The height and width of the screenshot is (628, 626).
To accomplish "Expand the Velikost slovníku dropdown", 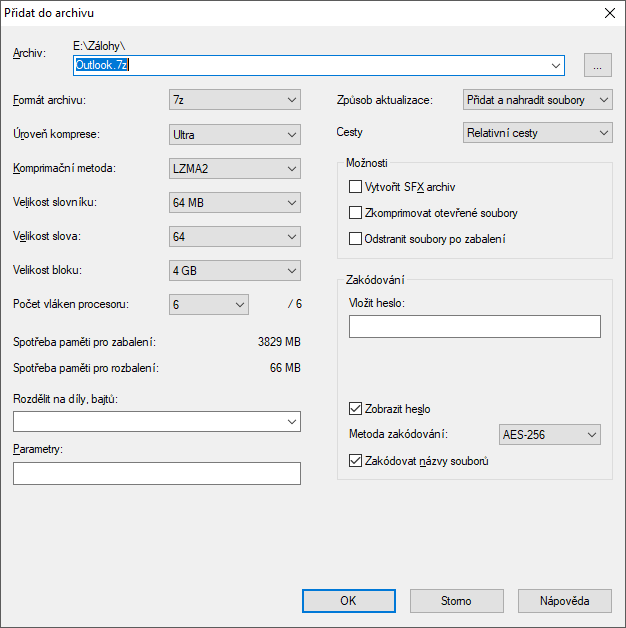I will pyautogui.click(x=235, y=203).
